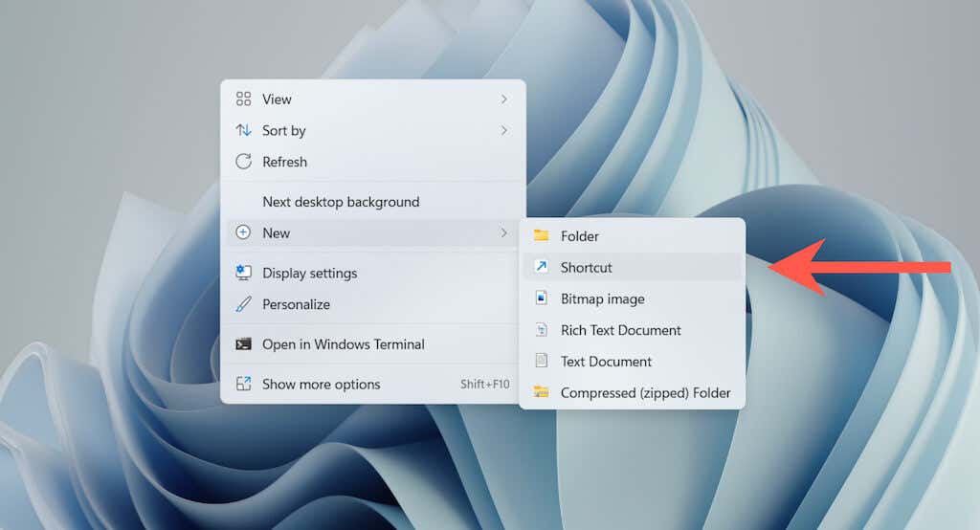The height and width of the screenshot is (530, 980).
Task: Click the circular Refresh icon
Action: point(243,162)
